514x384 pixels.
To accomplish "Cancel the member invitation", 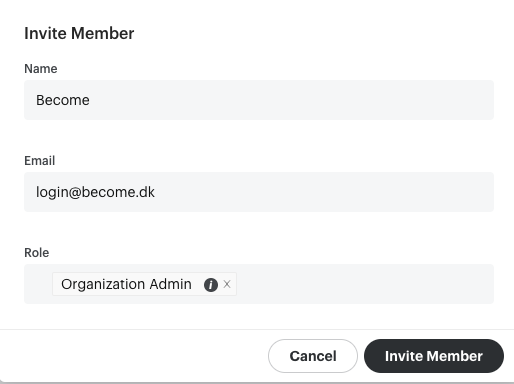I will (313, 356).
